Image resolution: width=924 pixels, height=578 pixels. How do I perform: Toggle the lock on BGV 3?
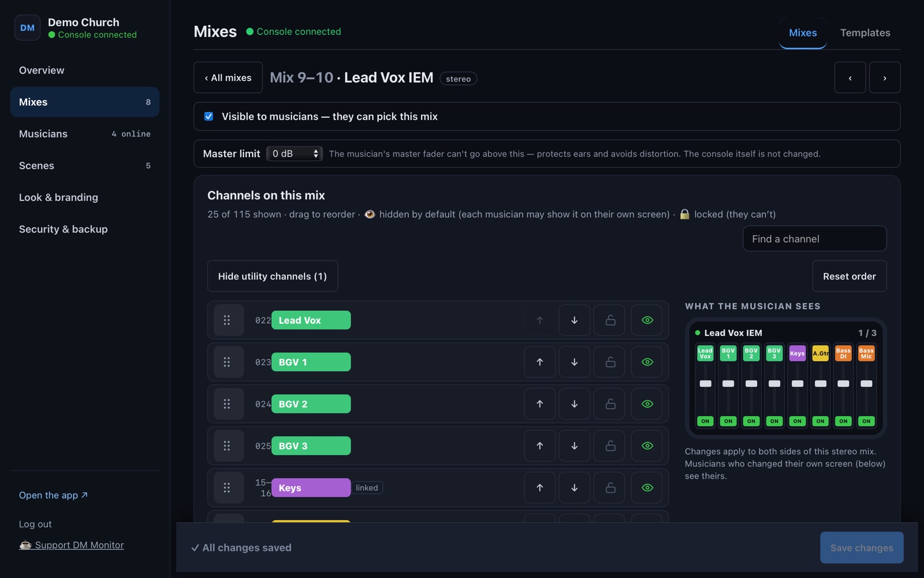coord(610,446)
